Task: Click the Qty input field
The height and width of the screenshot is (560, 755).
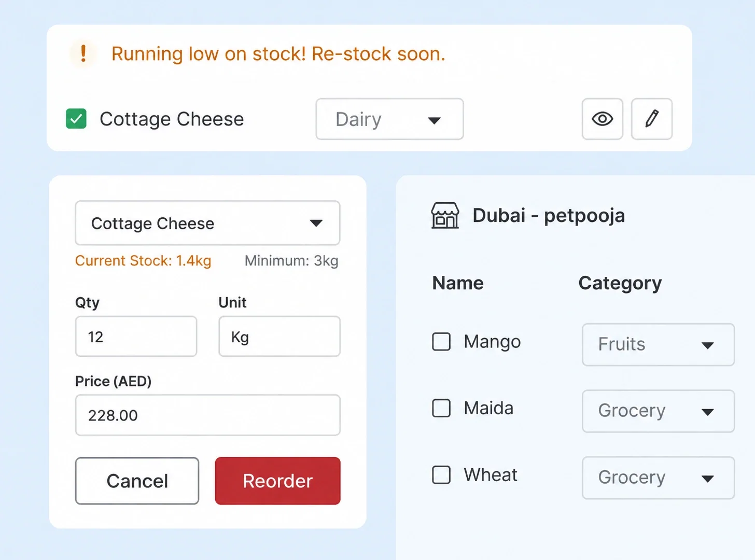Action: [x=136, y=337]
